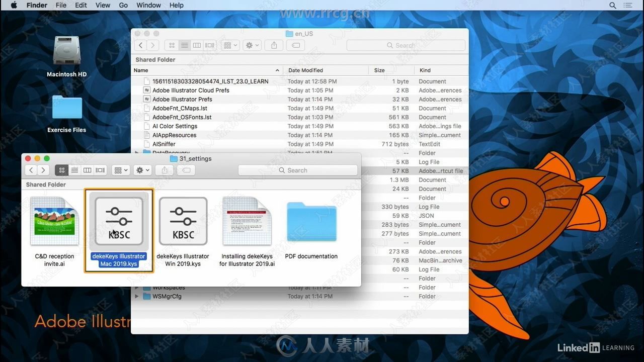Open the View menu
The image size is (644, 362).
click(103, 5)
